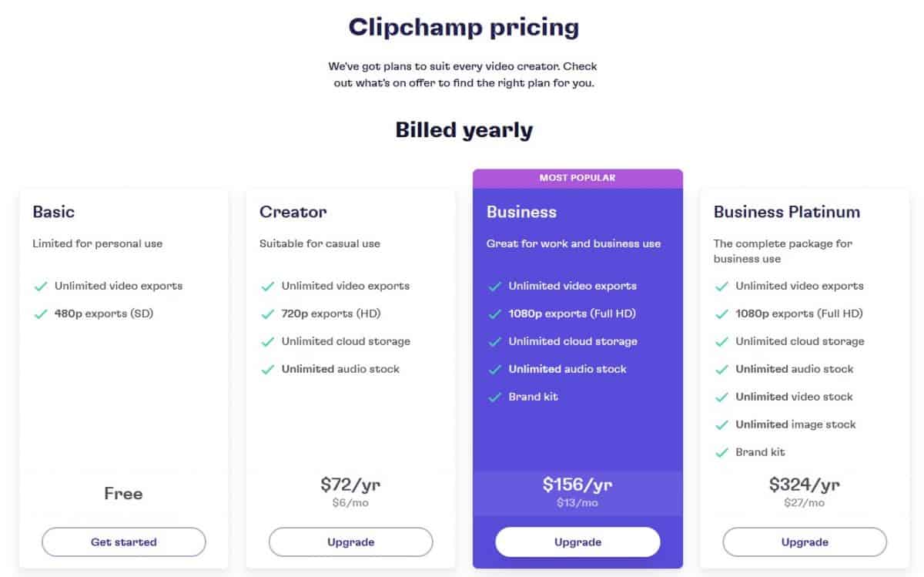Click the $324/yr price on Business Platinum
This screenshot has width=924, height=577.
[x=804, y=485]
